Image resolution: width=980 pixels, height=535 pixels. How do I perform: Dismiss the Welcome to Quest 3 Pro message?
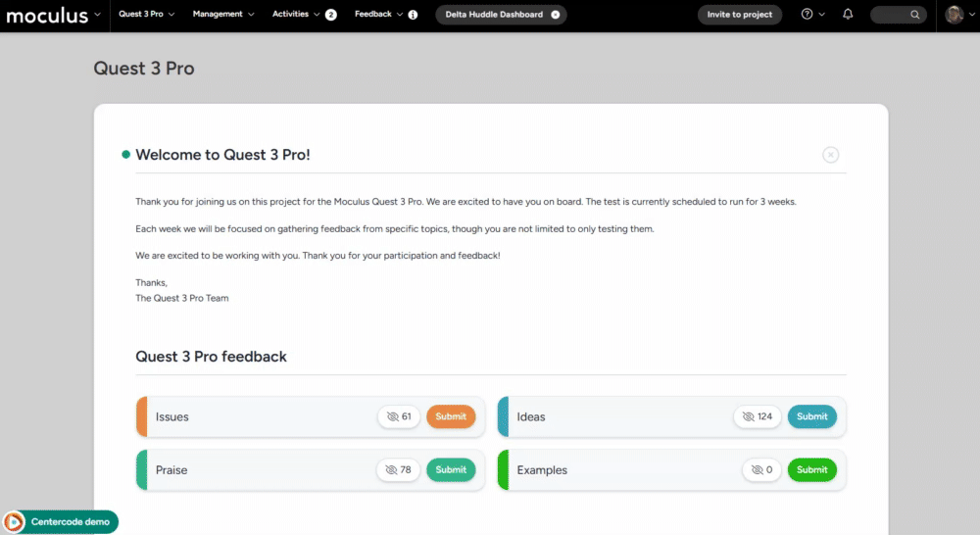[830, 155]
